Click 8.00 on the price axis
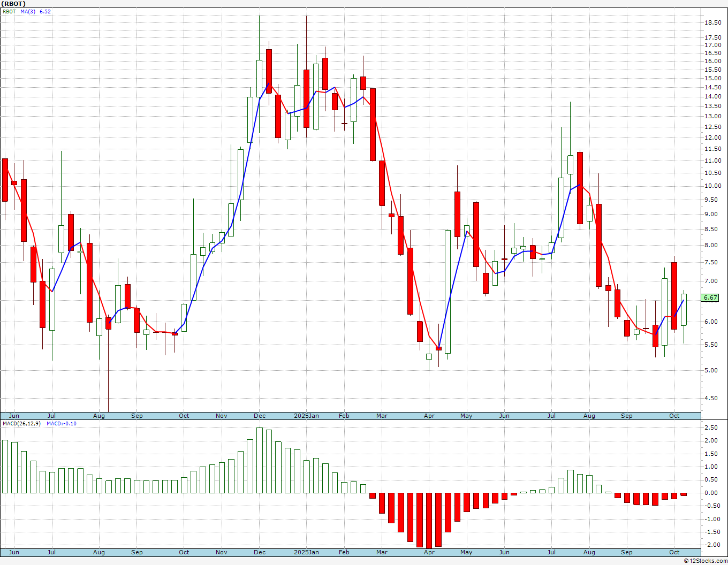The height and width of the screenshot is (565, 728). tap(712, 245)
